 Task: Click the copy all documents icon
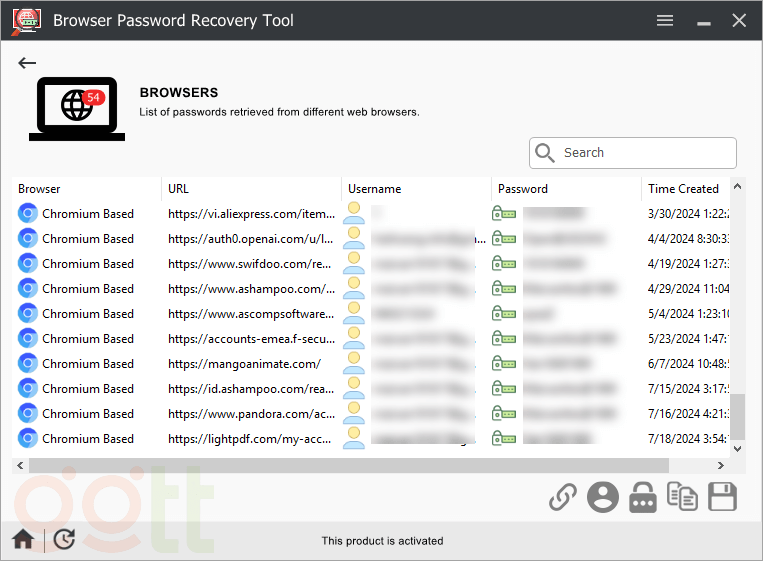(x=682, y=497)
